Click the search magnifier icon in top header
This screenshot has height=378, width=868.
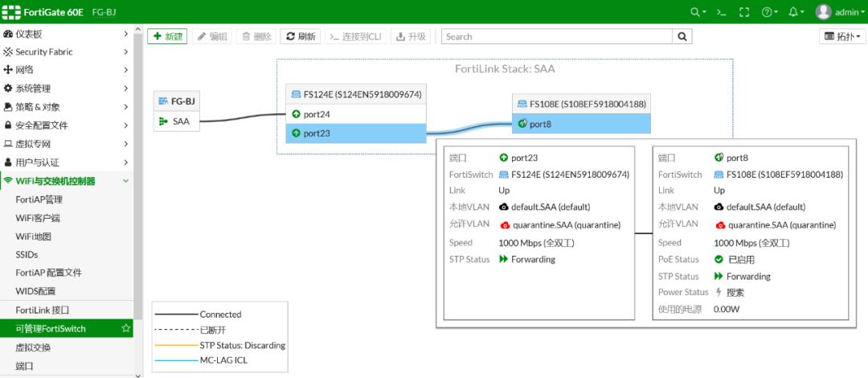[696, 12]
